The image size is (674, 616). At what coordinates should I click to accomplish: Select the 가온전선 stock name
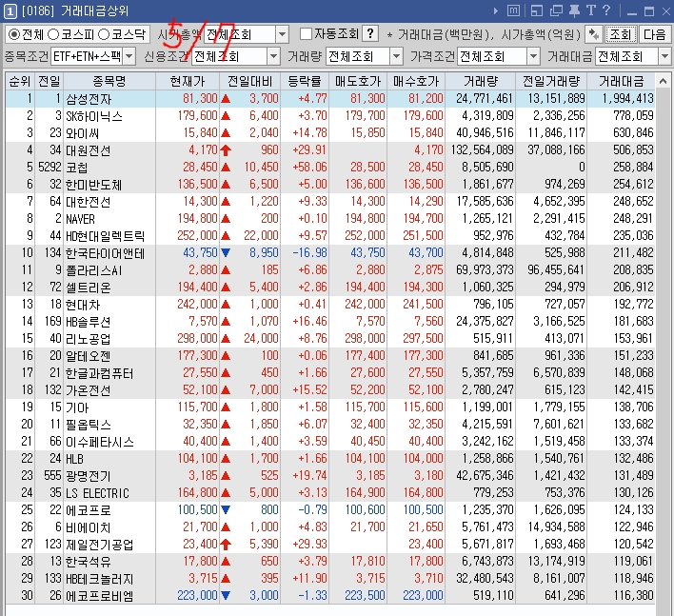(89, 390)
